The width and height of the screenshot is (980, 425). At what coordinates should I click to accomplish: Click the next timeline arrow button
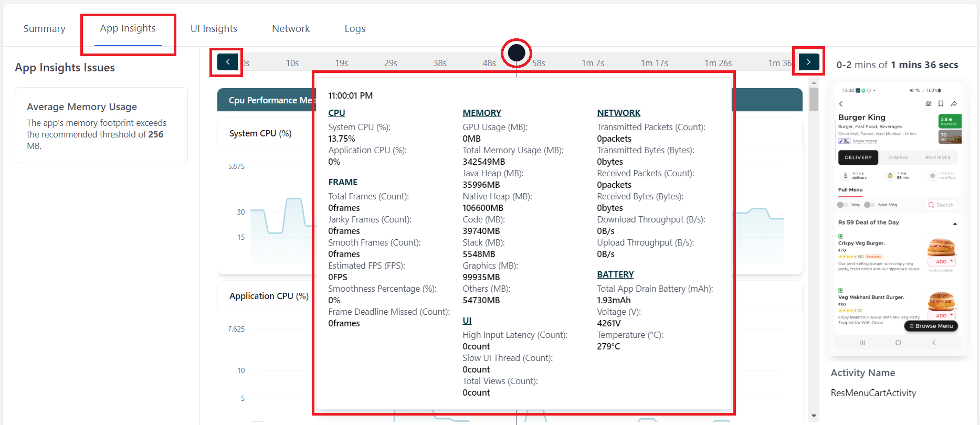click(x=808, y=62)
